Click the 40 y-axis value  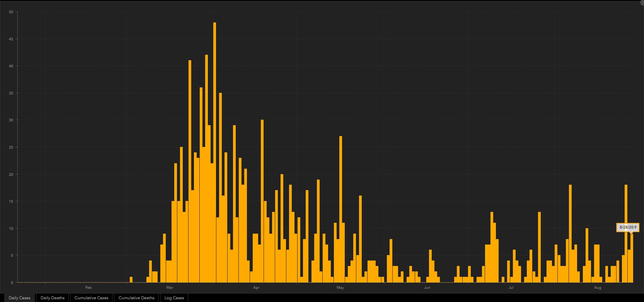coord(11,66)
